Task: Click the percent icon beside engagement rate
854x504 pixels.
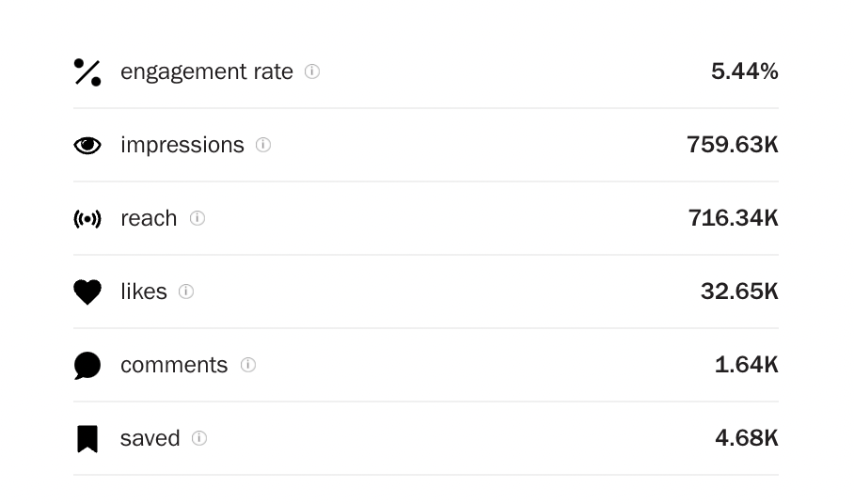Action: tap(87, 72)
